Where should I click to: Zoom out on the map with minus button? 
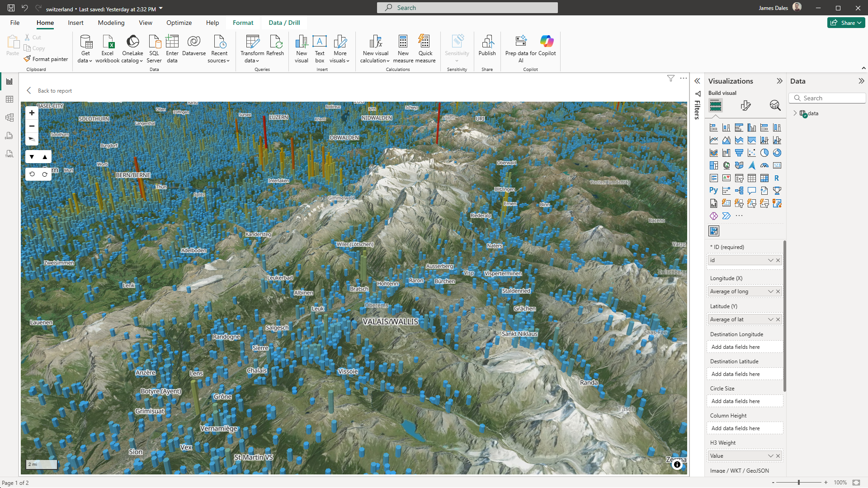[32, 126]
